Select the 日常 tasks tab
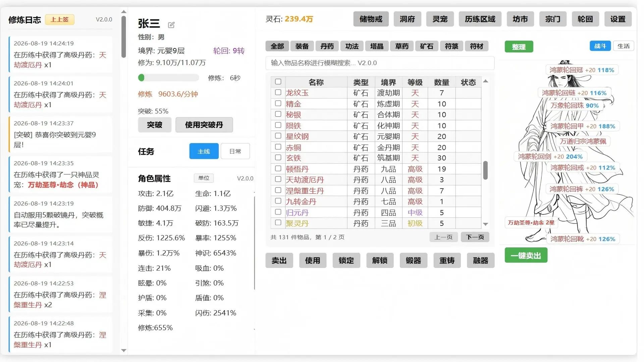 click(235, 151)
